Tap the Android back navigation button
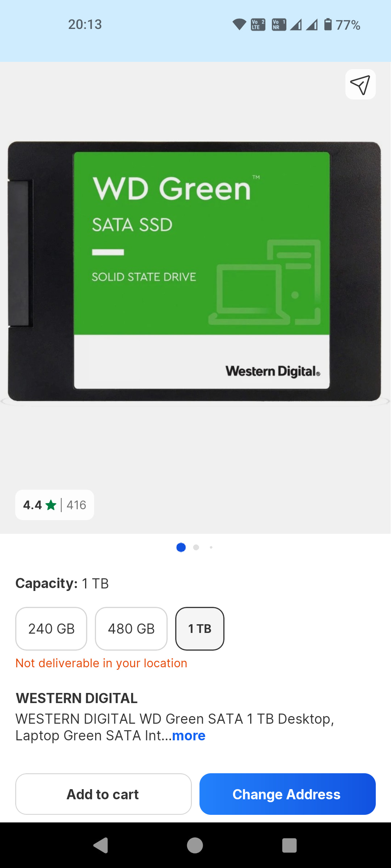This screenshot has width=391, height=868. tap(101, 845)
